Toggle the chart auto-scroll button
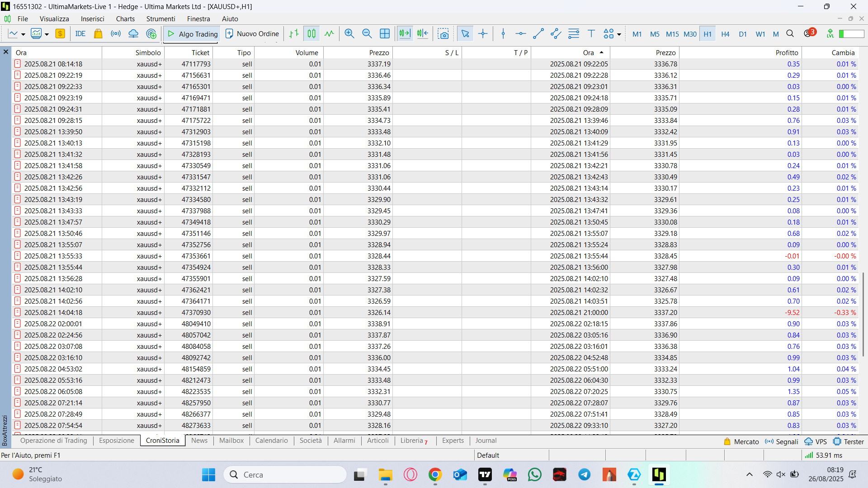868x488 pixels. 405,34
